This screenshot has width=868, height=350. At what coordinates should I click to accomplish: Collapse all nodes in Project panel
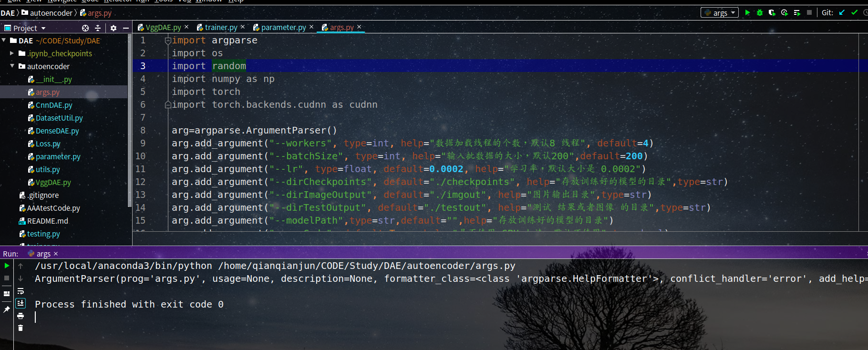[98, 28]
